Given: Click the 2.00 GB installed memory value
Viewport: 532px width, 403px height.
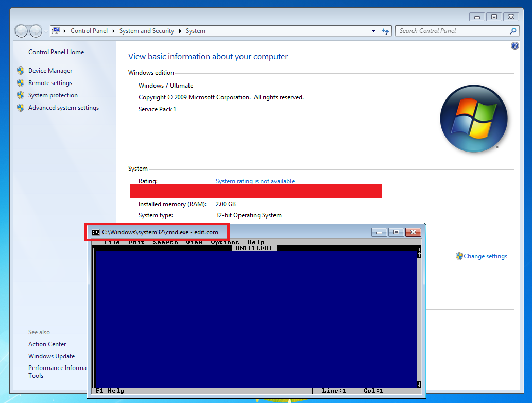Looking at the screenshot, I should click(226, 204).
